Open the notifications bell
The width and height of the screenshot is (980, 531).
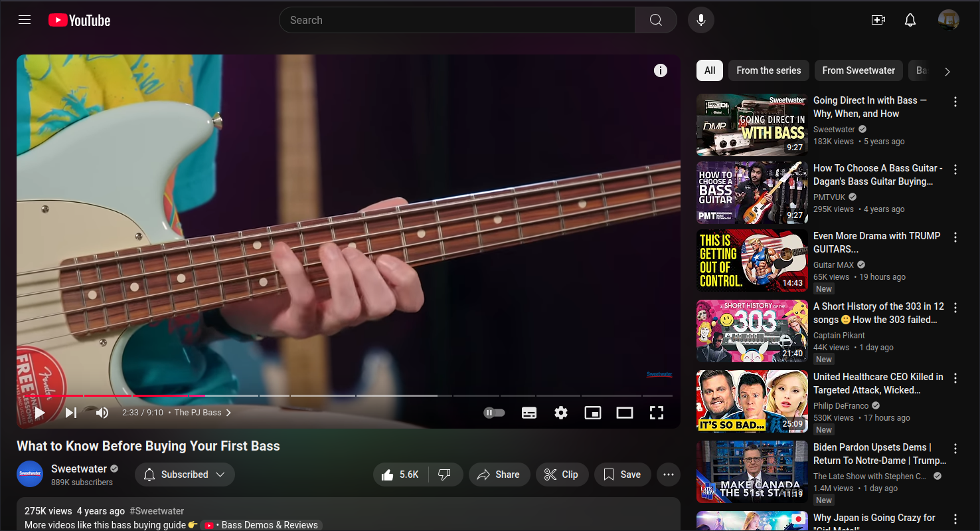[x=910, y=20]
